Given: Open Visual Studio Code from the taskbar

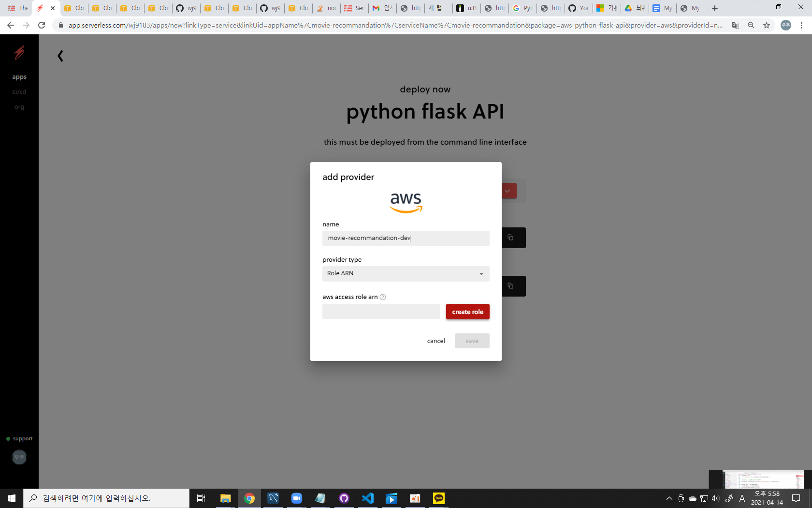Looking at the screenshot, I should 368,498.
